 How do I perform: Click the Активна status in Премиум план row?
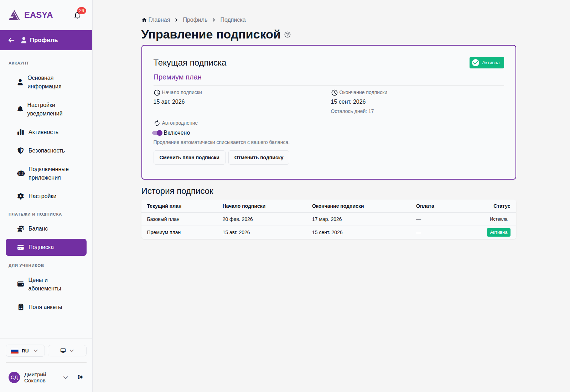pyautogui.click(x=498, y=232)
